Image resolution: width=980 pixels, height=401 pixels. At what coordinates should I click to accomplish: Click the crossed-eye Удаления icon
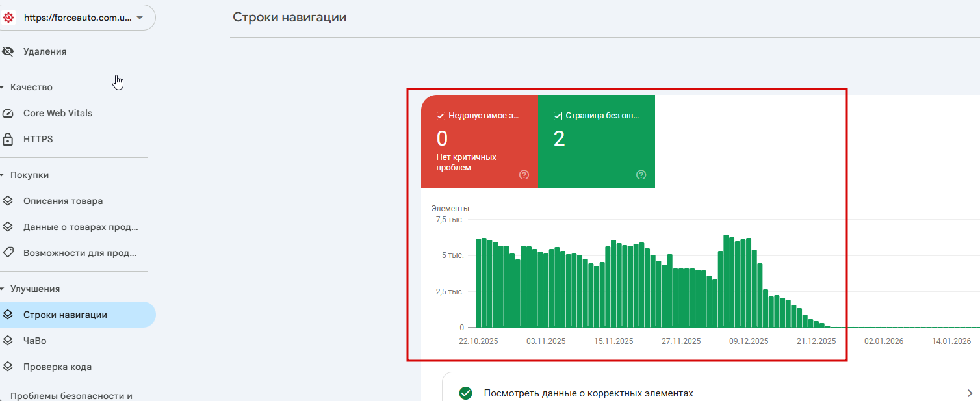tap(8, 51)
